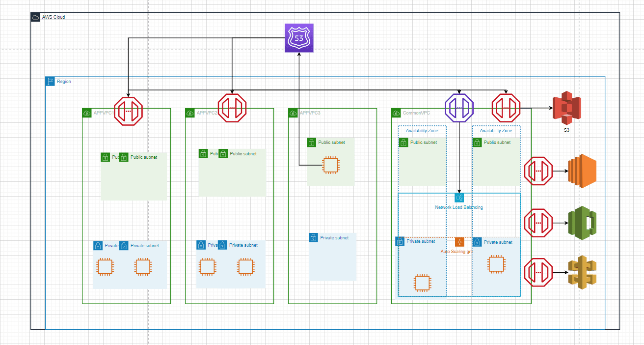
Task: Select the Route 53 icon
Action: click(299, 38)
